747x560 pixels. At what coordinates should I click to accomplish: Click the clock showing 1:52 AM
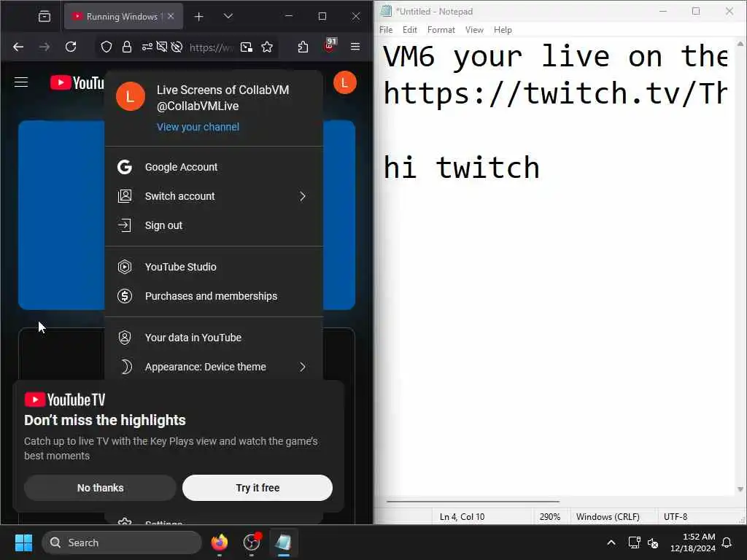click(x=693, y=542)
